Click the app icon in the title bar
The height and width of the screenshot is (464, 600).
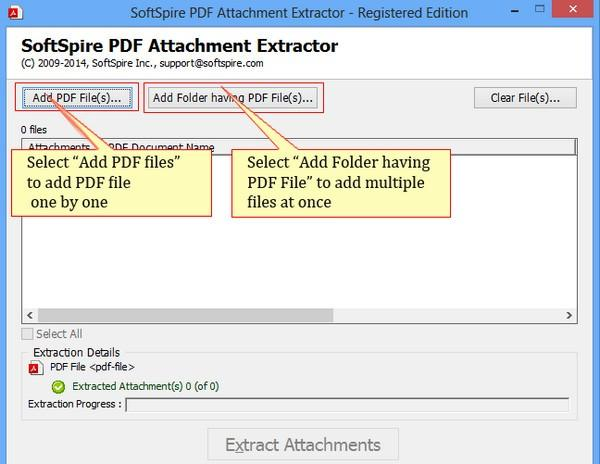(x=15, y=13)
